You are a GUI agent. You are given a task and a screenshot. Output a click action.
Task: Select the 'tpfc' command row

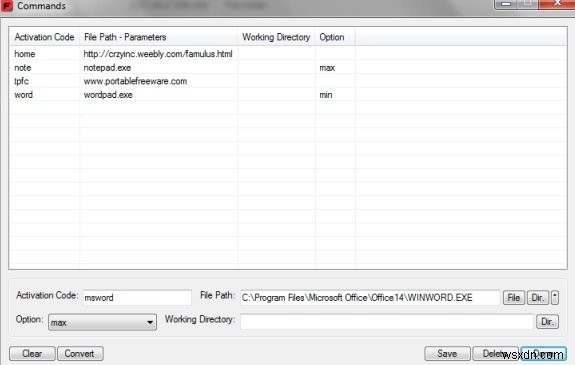click(288, 81)
